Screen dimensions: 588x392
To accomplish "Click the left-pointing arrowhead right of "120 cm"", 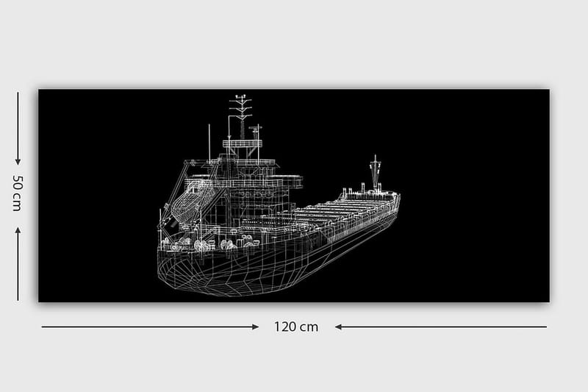I will tap(340, 327).
